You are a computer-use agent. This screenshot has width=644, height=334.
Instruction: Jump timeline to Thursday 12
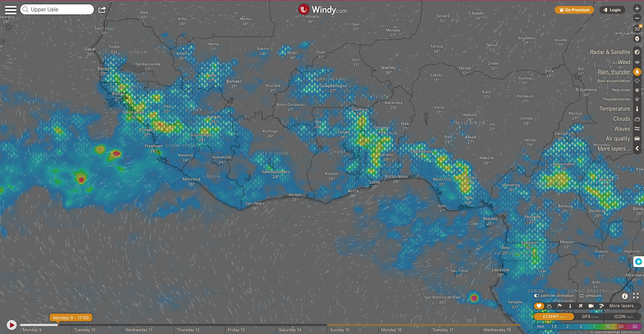[188, 330]
